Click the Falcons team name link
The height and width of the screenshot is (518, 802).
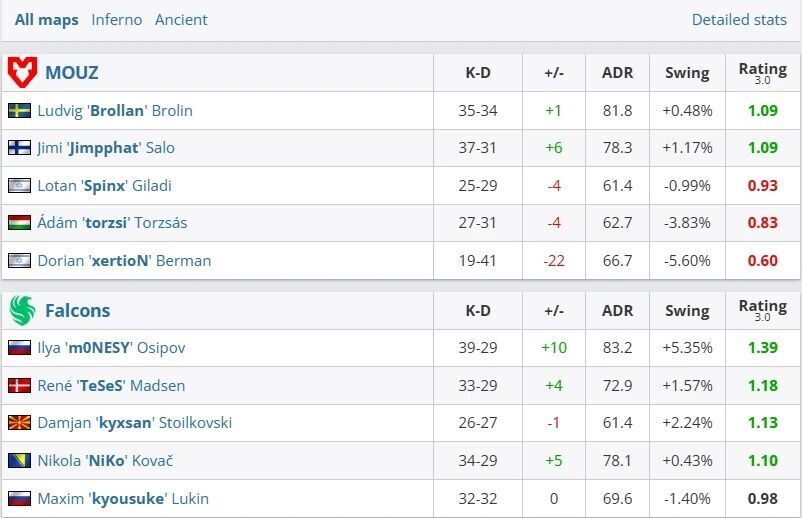coord(77,310)
